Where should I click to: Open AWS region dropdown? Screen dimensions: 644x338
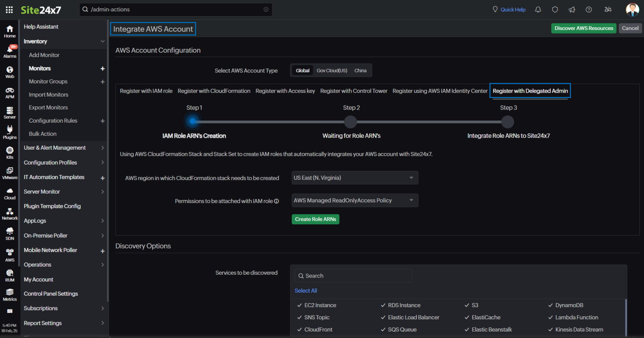[355, 178]
